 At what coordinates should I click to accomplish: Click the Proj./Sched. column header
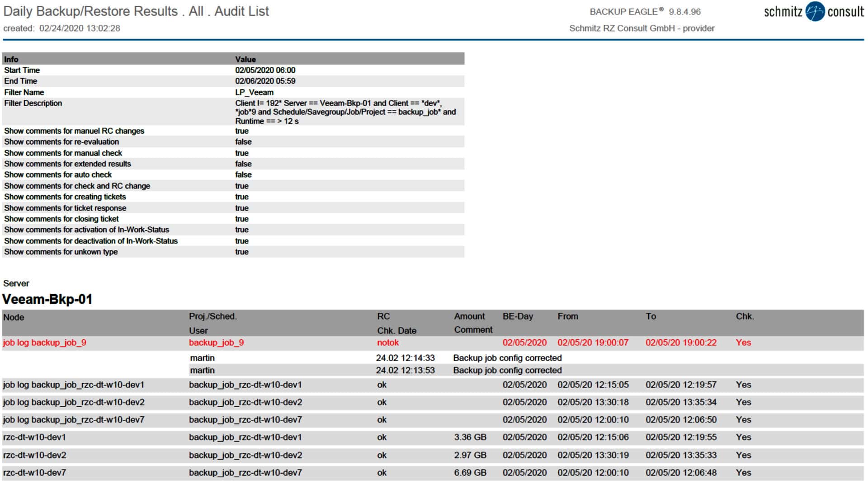coord(212,316)
